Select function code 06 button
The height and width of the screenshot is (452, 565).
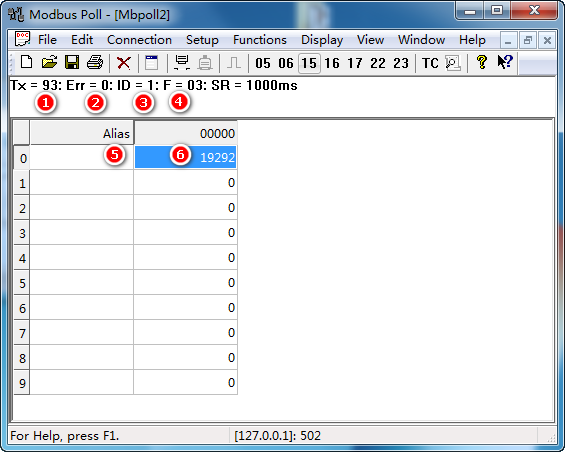click(x=286, y=63)
